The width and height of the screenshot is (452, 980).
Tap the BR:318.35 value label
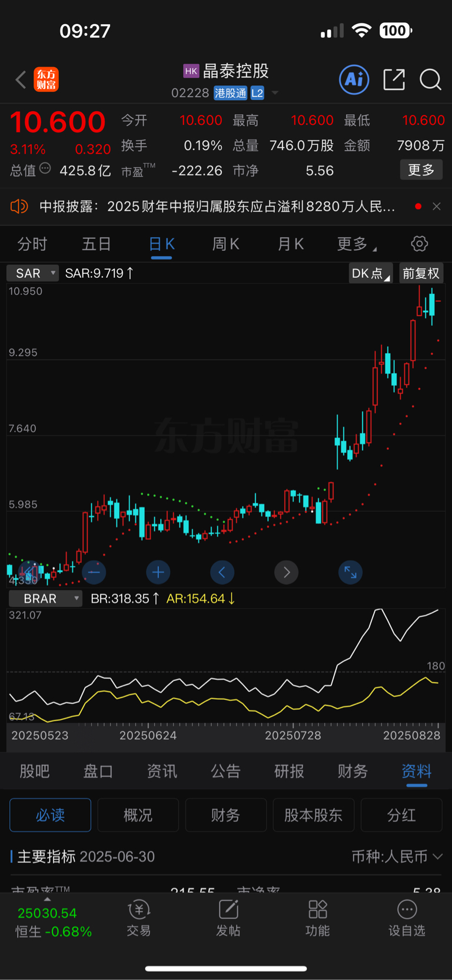click(x=125, y=599)
